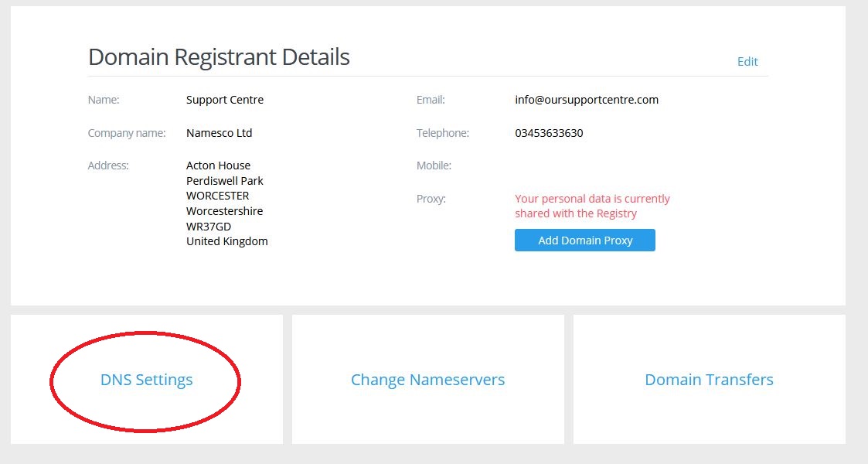868x464 pixels.
Task: Click the Proxy: label
Action: pos(431,199)
